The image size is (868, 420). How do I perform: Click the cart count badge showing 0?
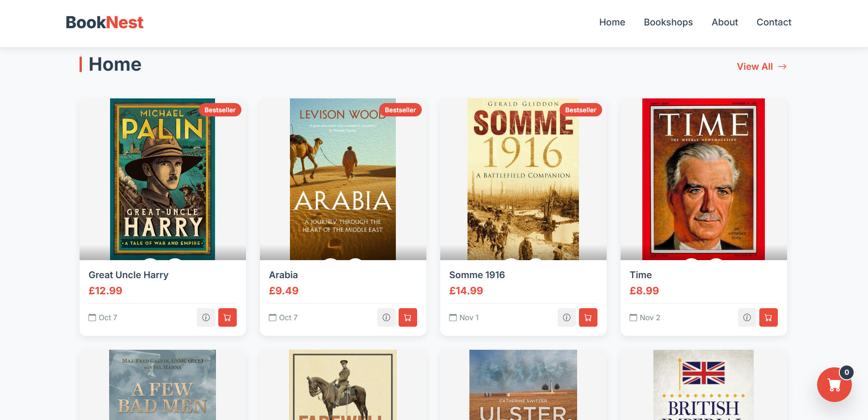pos(847,372)
